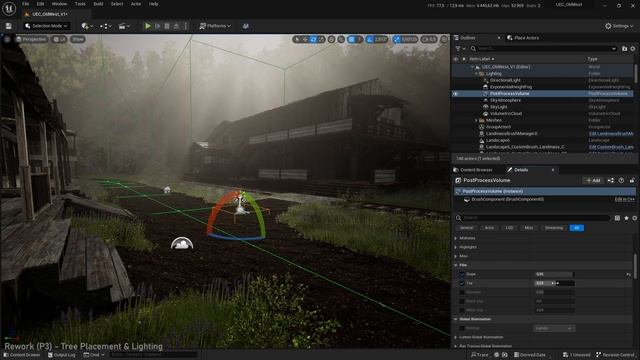Select the All filter in Details

(x=576, y=228)
